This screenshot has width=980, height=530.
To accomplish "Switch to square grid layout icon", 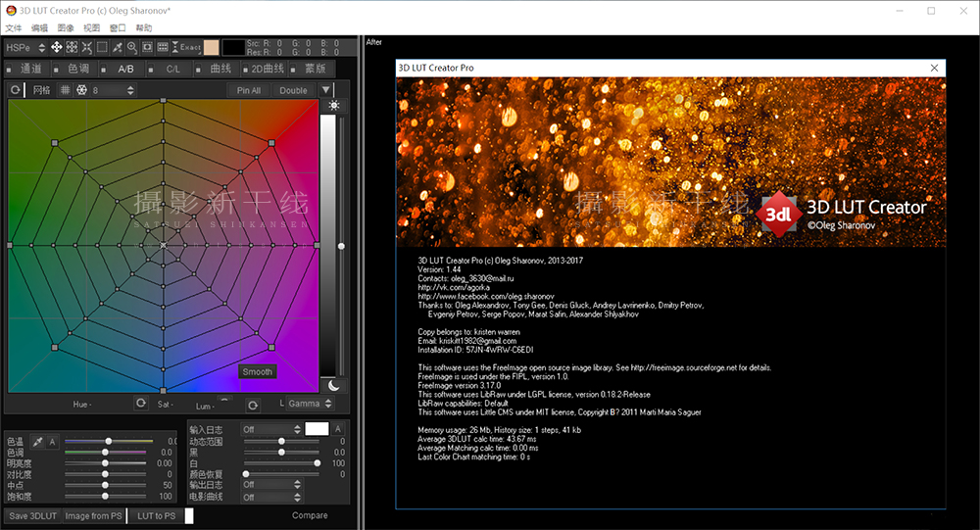I will click(x=65, y=90).
